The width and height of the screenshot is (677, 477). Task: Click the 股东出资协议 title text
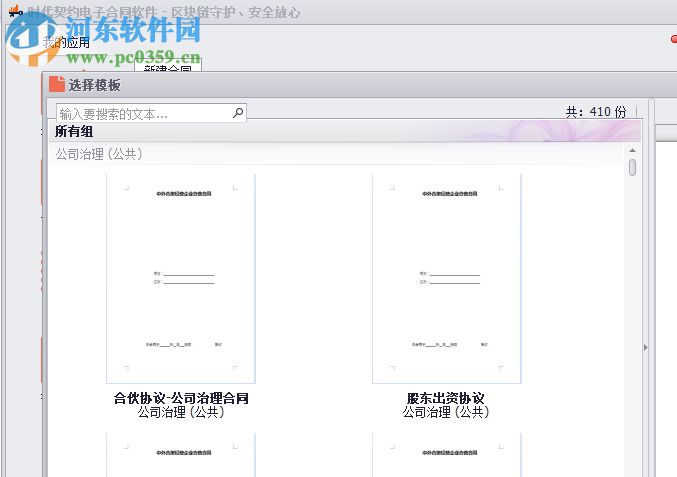pos(446,398)
